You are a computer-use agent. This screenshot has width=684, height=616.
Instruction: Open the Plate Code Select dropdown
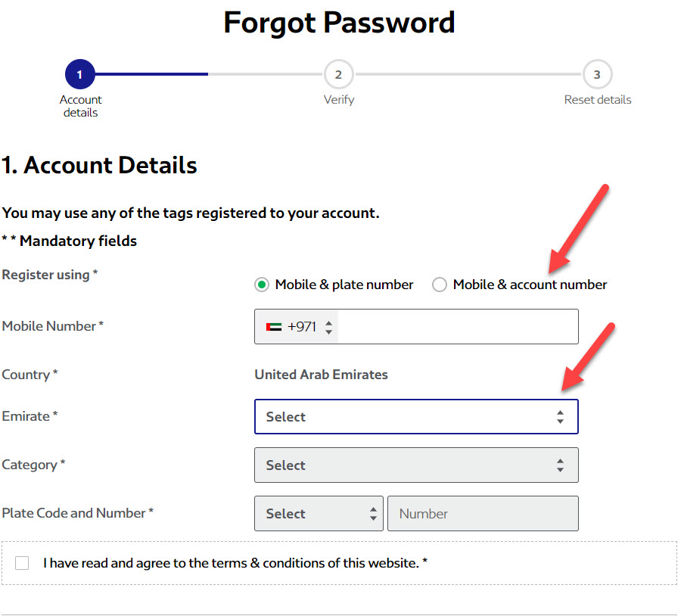pyautogui.click(x=319, y=514)
